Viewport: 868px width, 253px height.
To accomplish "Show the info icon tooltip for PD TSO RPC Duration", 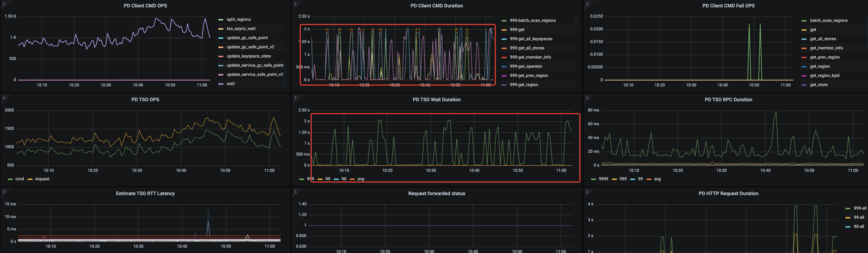I will click(x=587, y=98).
